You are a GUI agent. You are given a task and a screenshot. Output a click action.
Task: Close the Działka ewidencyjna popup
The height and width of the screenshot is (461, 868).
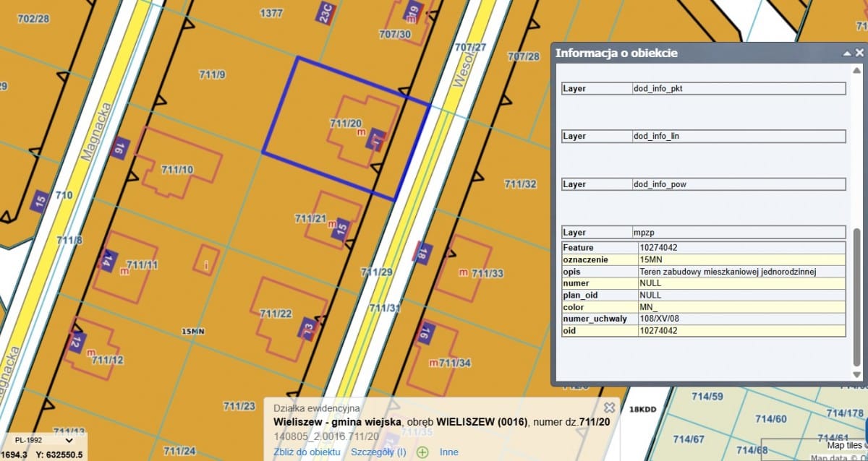pos(609,408)
